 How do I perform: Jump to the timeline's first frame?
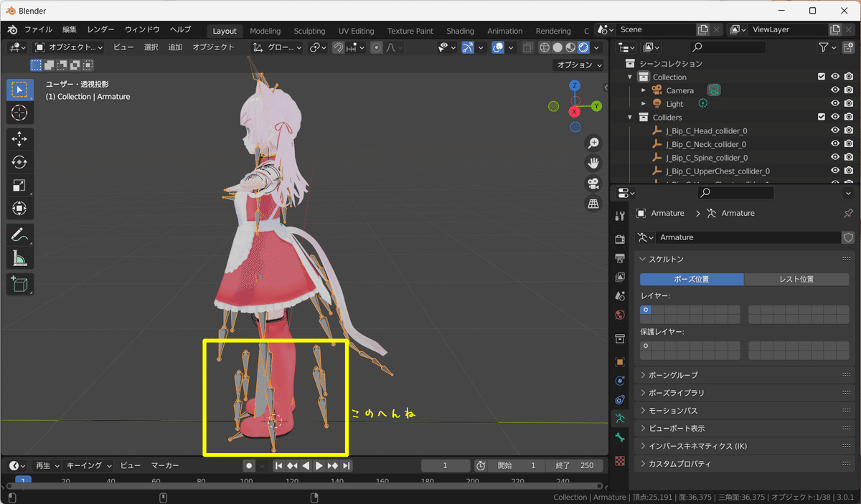pyautogui.click(x=278, y=466)
